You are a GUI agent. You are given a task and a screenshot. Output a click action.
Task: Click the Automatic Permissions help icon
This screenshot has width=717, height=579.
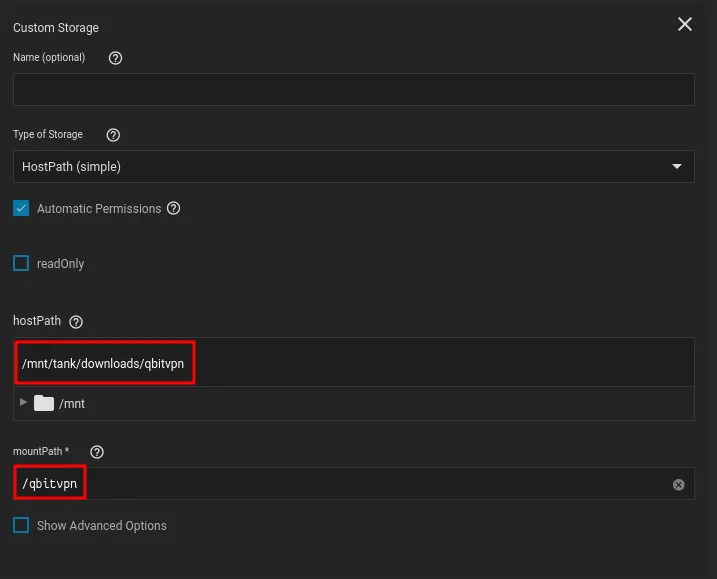tap(174, 208)
